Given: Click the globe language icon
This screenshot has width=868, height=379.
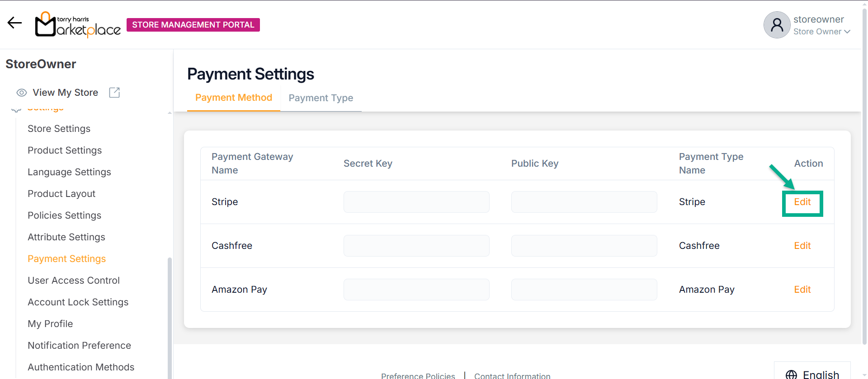Looking at the screenshot, I should point(791,374).
